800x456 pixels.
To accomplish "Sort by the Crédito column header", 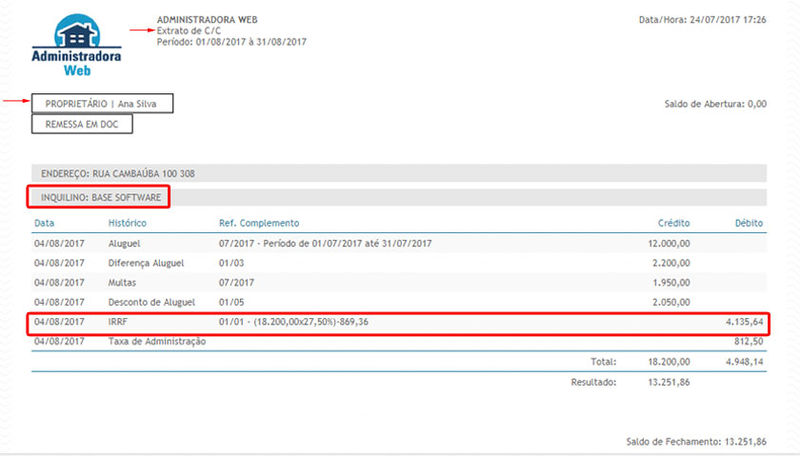I will (673, 222).
